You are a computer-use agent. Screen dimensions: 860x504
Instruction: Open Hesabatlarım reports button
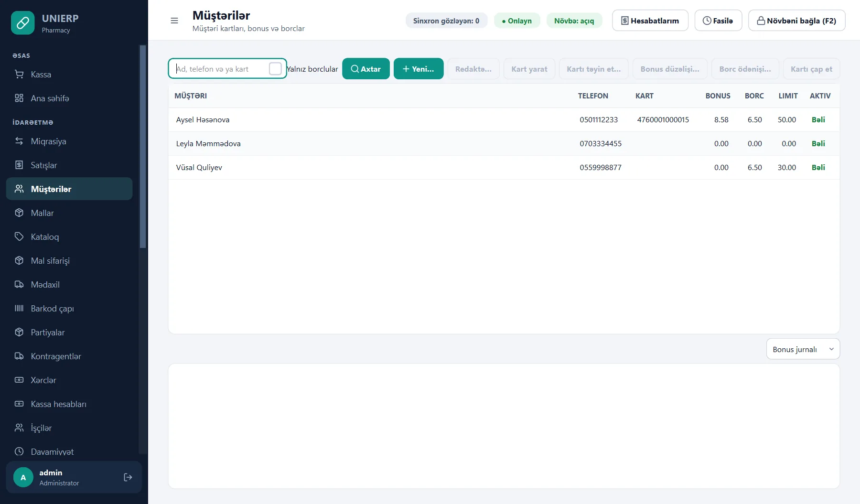[650, 21]
